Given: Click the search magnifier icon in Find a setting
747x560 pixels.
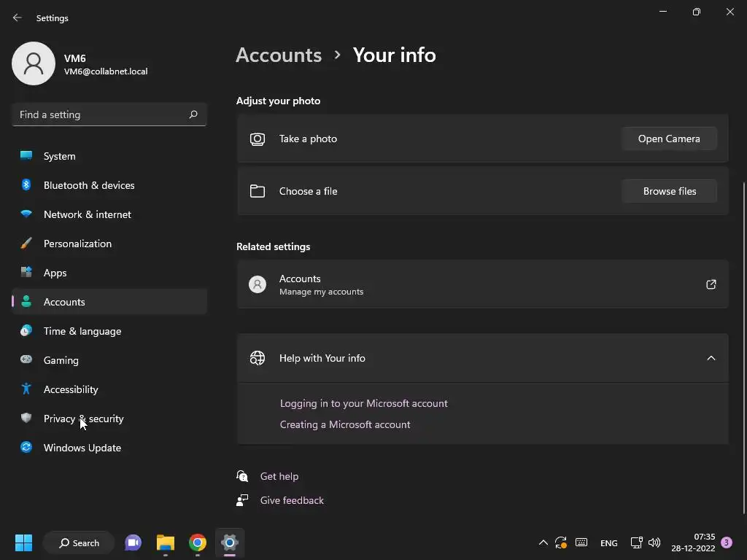Looking at the screenshot, I should [x=193, y=114].
